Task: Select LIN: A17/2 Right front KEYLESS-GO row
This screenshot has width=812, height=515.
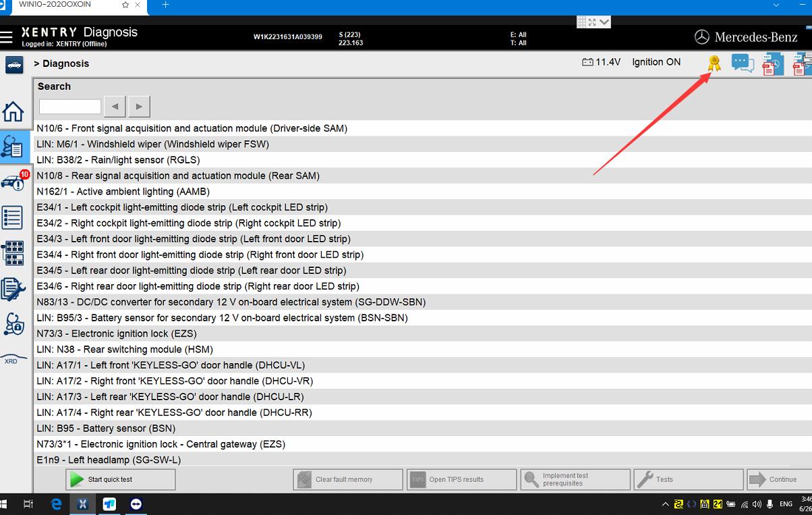Action: [x=423, y=381]
